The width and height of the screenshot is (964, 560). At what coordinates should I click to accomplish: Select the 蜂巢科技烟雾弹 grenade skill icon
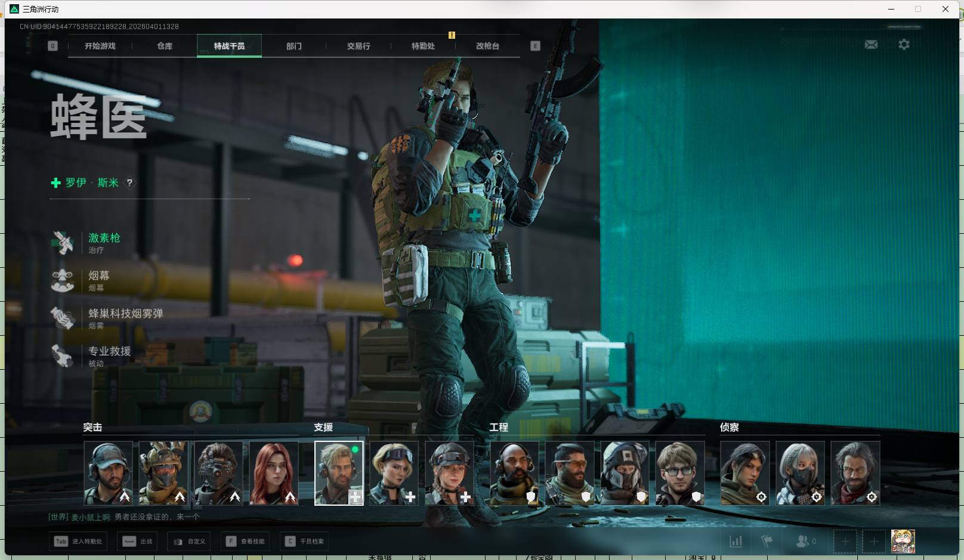pos(63,318)
